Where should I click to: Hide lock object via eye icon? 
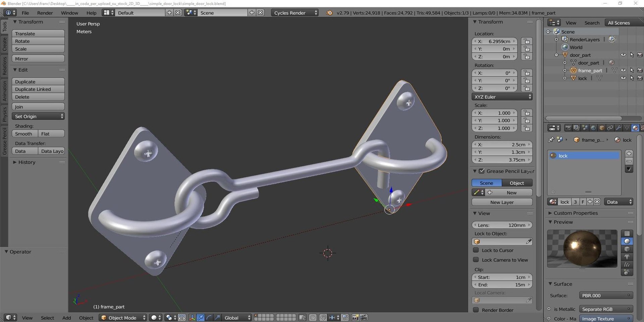pyautogui.click(x=623, y=78)
